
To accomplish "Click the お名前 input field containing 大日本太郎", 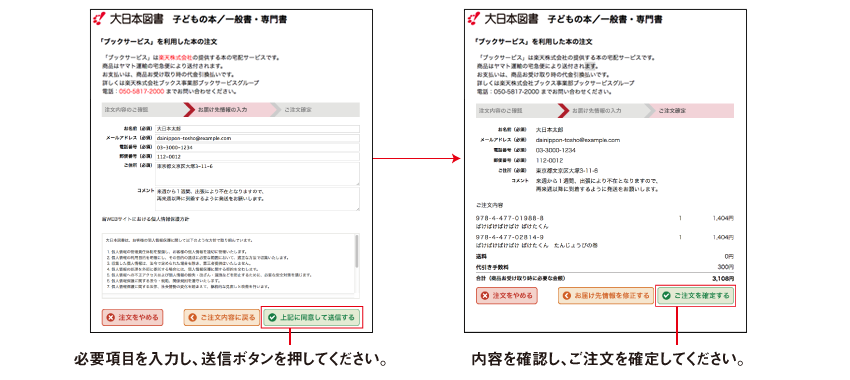I will point(257,129).
